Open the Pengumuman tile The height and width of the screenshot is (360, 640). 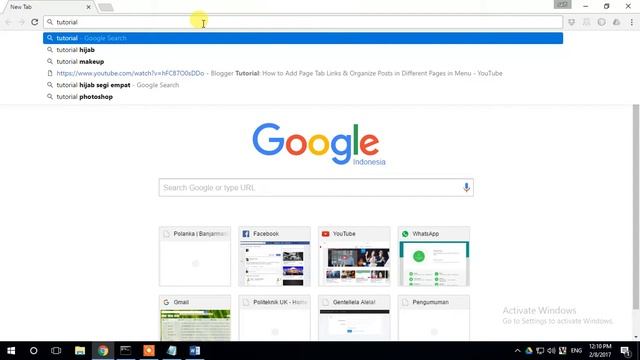point(433,318)
